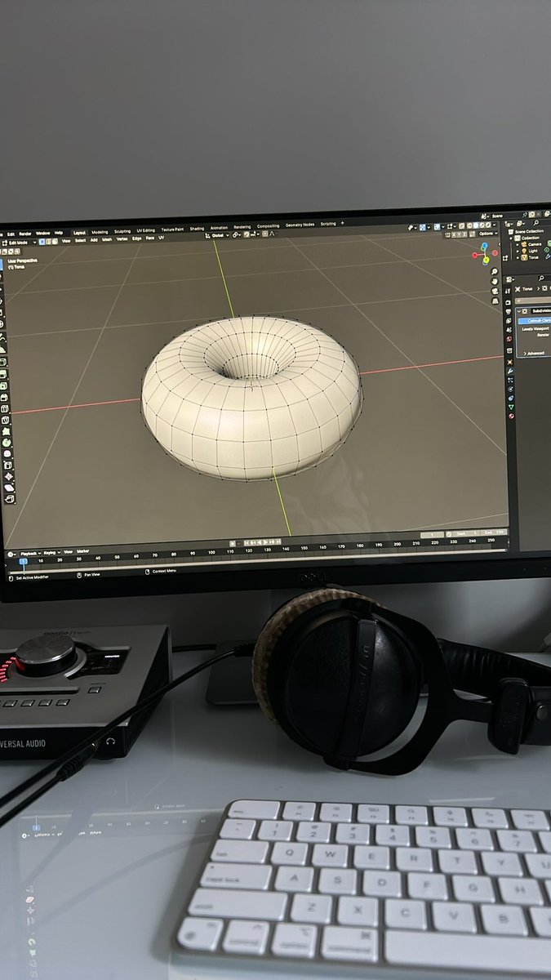Collapse the Subdivision modifier panel arrow
The width and height of the screenshot is (551, 980).
pyautogui.click(x=519, y=311)
